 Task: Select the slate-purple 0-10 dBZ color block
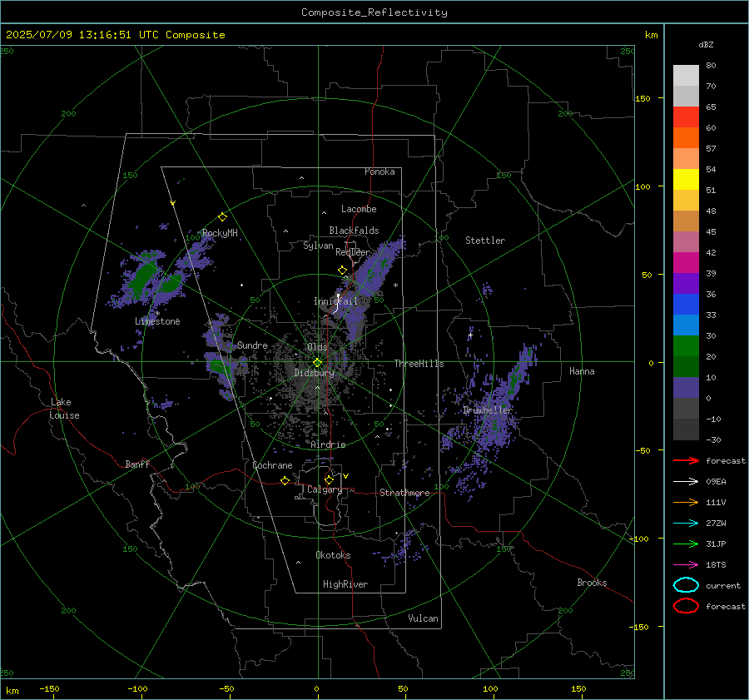tap(686, 388)
